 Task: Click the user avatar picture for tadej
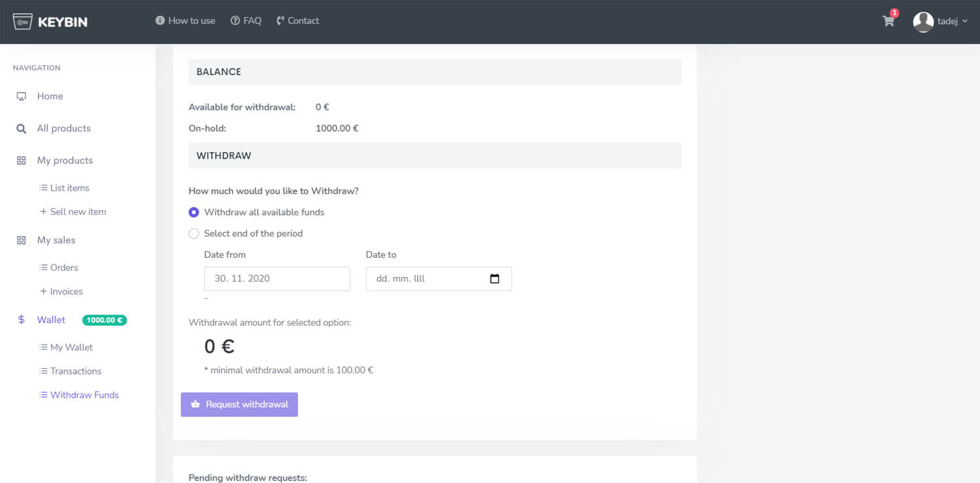tap(923, 21)
